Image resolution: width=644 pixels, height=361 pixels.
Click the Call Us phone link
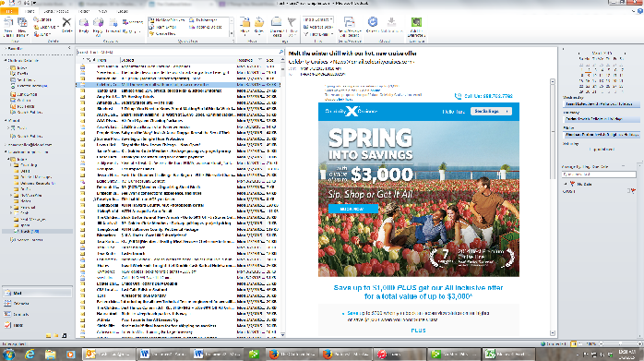pos(483,96)
